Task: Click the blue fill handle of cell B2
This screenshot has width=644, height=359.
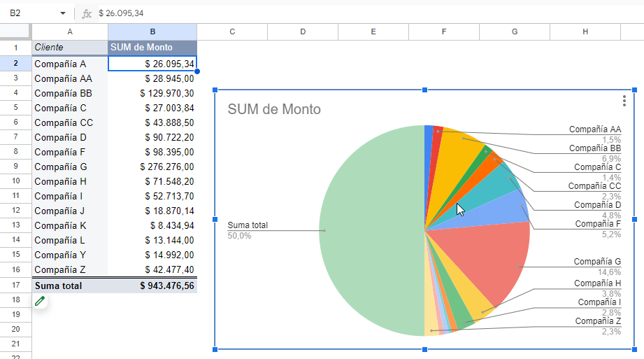Action: pos(197,71)
